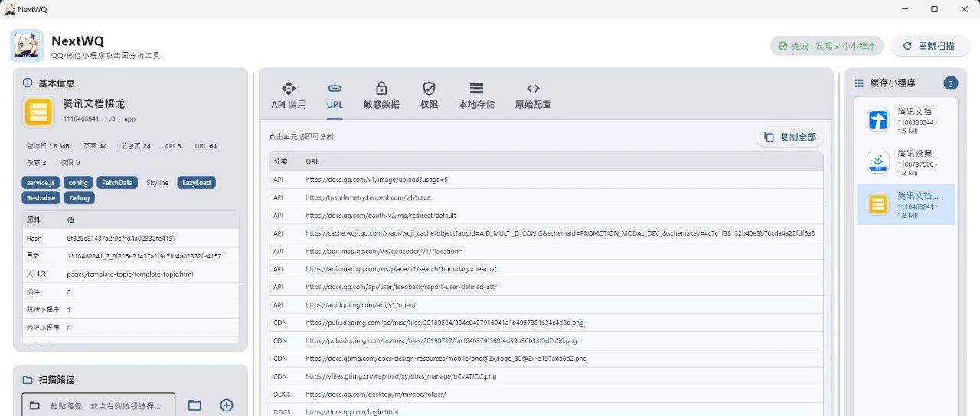Screen dimensions: 980x416
Task: Click the 插件 row in the properties table
Action: coord(130,292)
